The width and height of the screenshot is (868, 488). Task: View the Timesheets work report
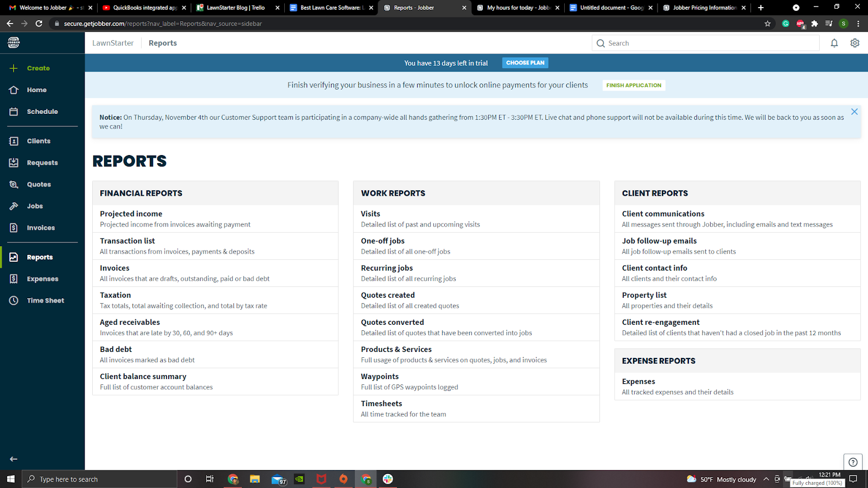click(x=381, y=403)
